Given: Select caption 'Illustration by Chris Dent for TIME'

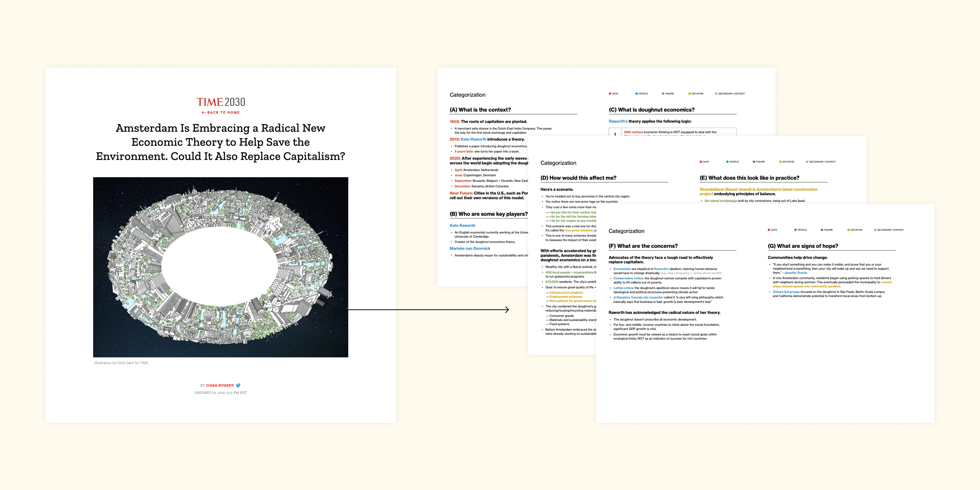Looking at the screenshot, I should click(121, 363).
